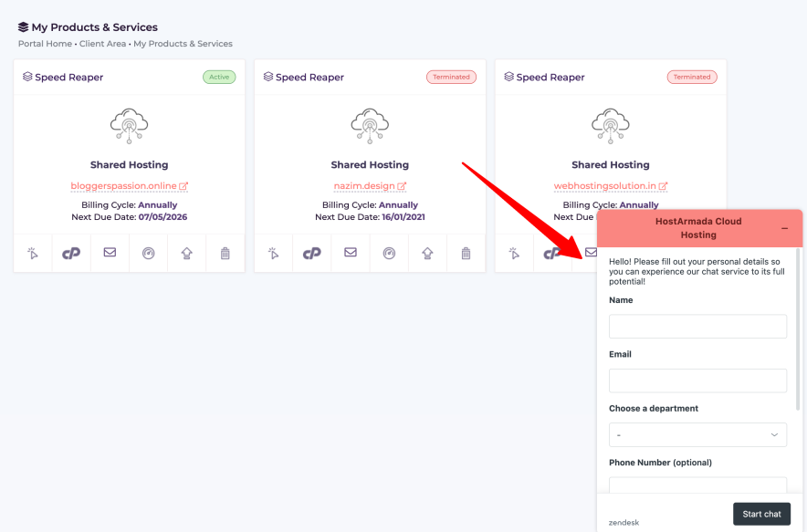
Task: Click the login cursor icon on webhostingsolution.in card
Action: [x=514, y=253]
